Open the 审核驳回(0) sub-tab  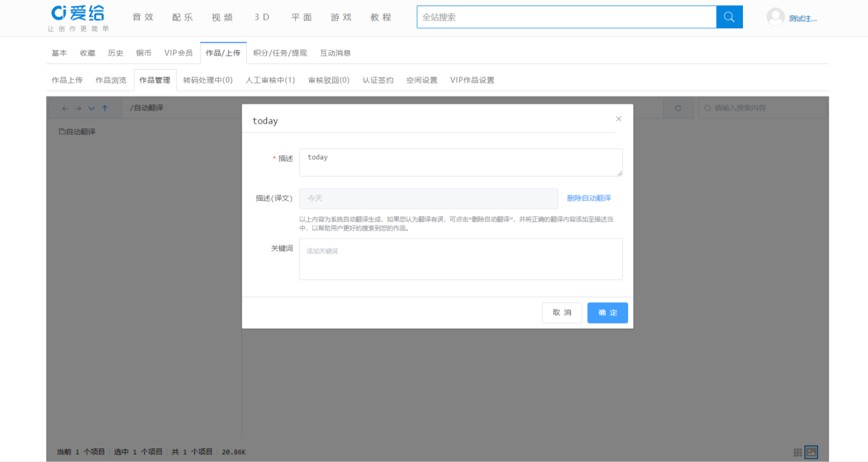329,80
